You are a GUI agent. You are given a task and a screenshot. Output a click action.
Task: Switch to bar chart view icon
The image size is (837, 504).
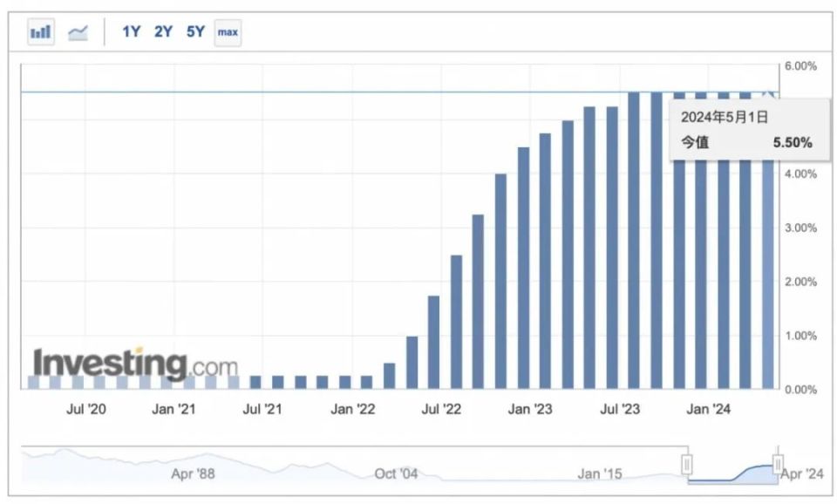pyautogui.click(x=41, y=32)
